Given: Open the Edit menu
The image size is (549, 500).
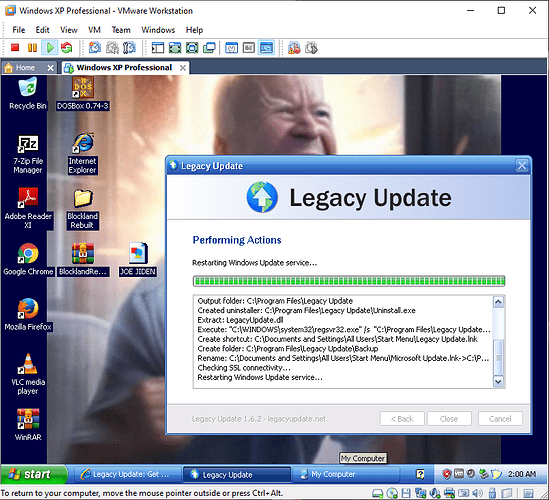Looking at the screenshot, I should pyautogui.click(x=42, y=30).
